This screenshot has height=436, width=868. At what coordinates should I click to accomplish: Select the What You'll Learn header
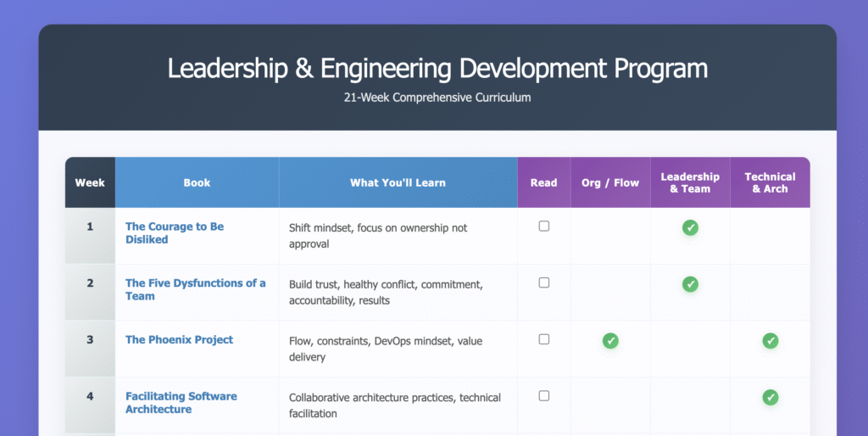point(398,182)
